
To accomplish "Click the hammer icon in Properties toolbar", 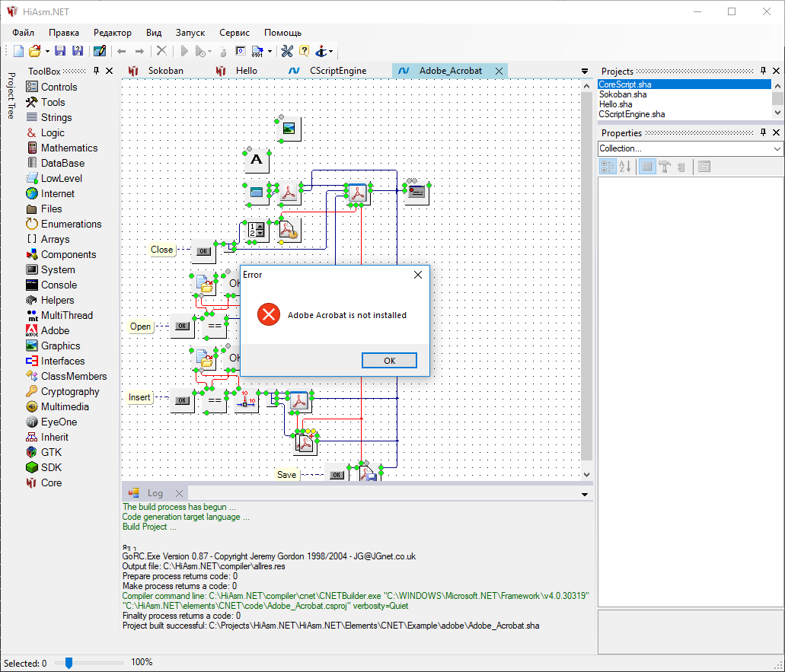I will (664, 167).
